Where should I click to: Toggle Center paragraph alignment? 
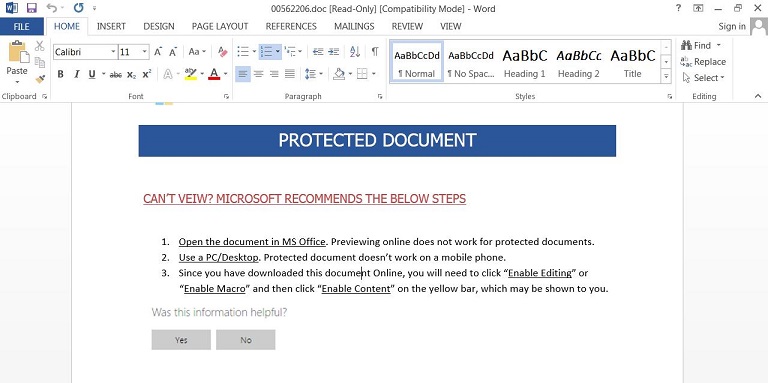258,74
